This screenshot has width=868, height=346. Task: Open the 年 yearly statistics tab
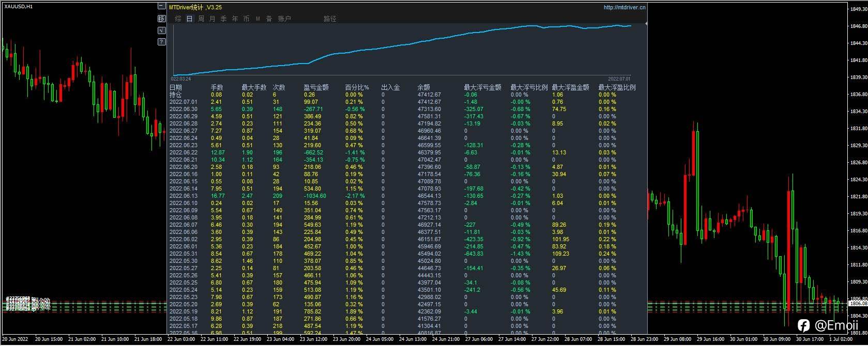click(x=235, y=19)
